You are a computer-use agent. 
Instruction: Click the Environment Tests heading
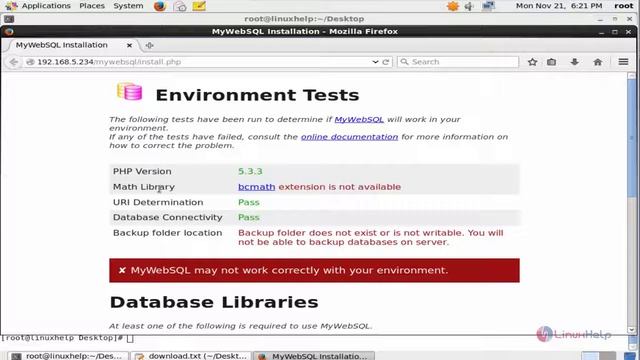[257, 95]
